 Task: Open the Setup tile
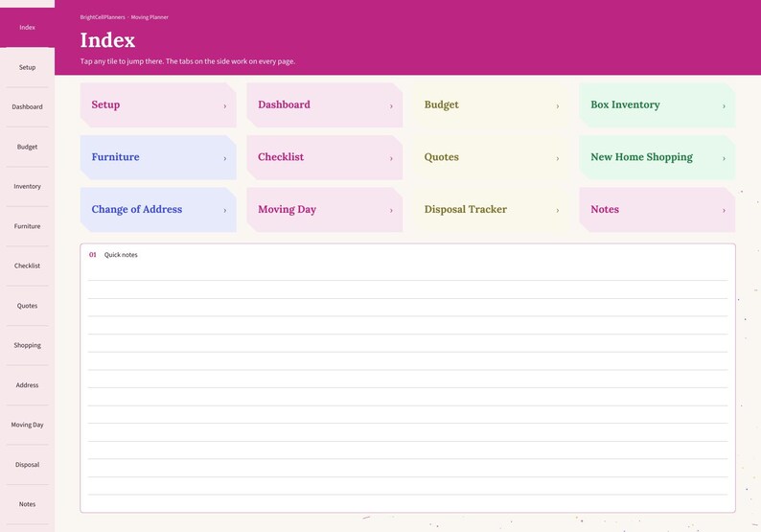pyautogui.click(x=158, y=104)
